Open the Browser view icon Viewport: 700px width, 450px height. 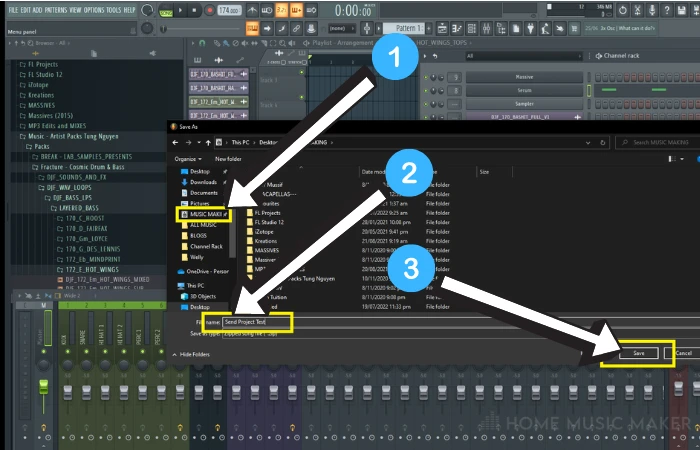tap(501, 29)
